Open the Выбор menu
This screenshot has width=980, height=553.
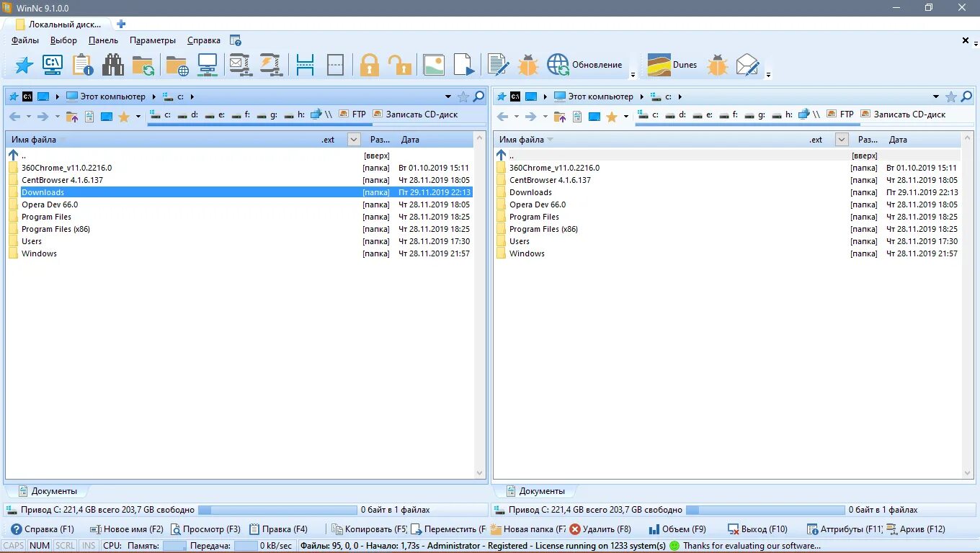[63, 40]
